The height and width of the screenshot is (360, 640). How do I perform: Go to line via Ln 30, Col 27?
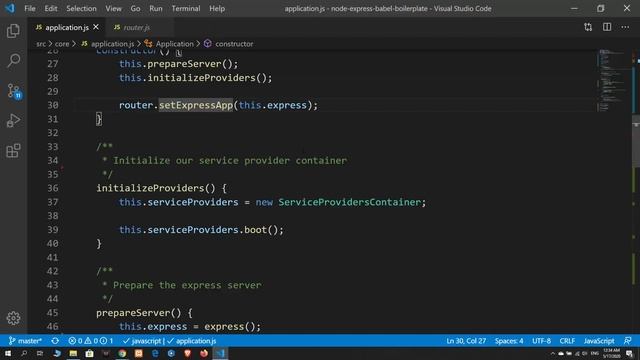tap(466, 341)
